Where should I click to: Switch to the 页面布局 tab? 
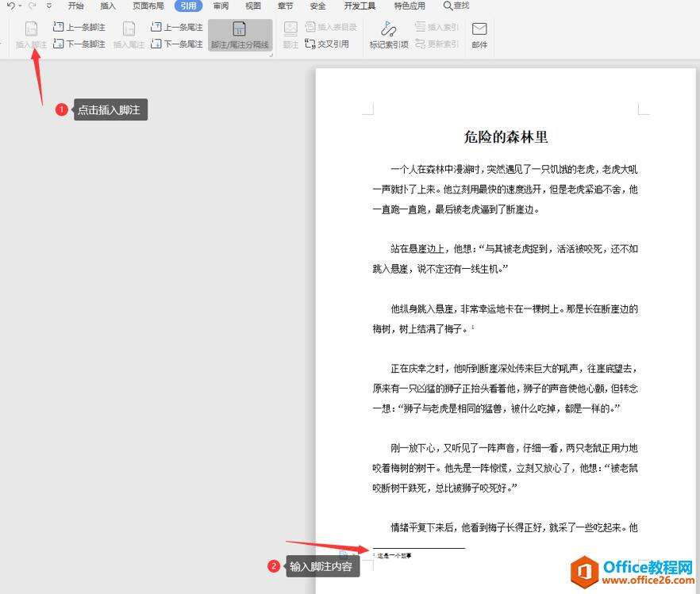click(148, 6)
